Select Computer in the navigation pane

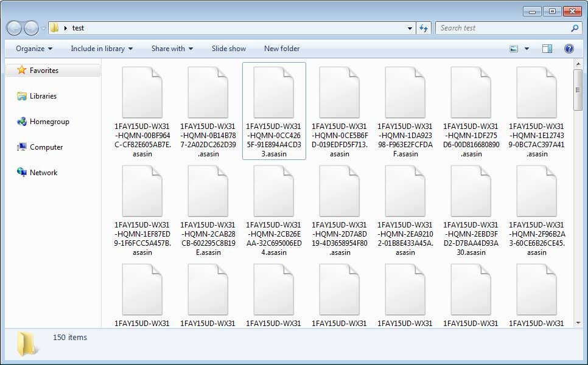(x=40, y=147)
